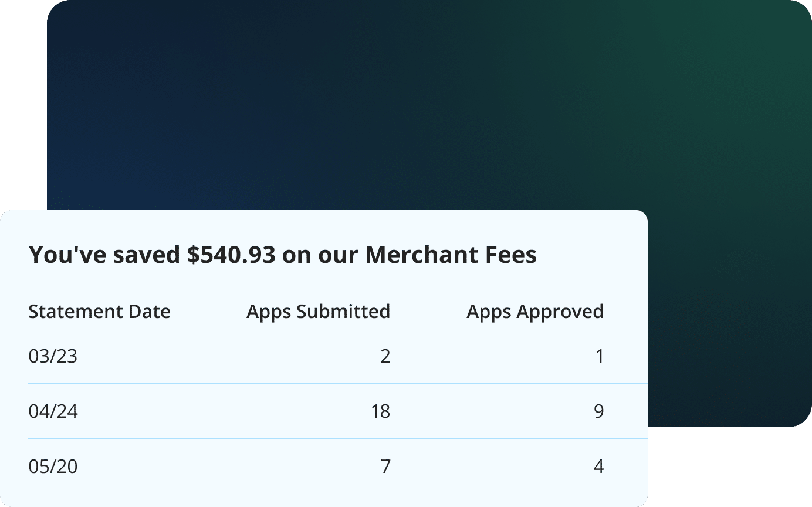Select the 04/24 statement date

(53, 411)
